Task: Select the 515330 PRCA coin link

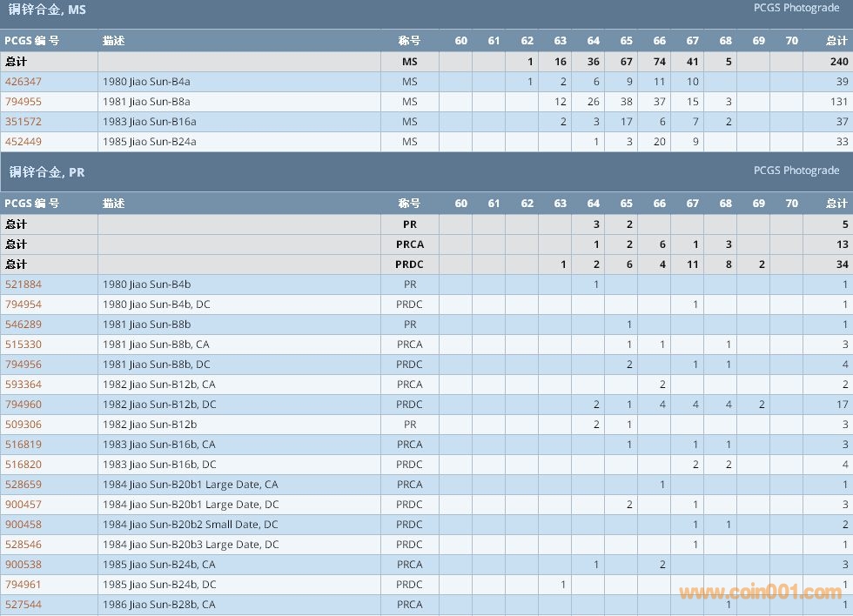Action: tap(24, 345)
